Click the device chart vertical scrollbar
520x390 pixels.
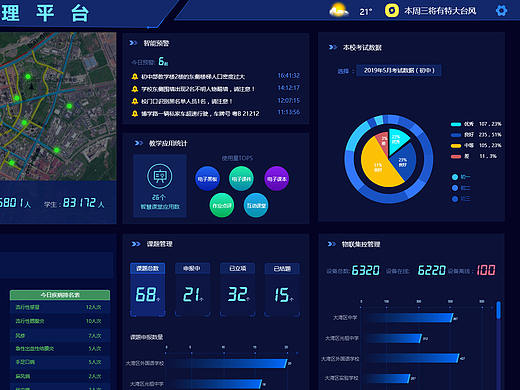click(x=498, y=310)
